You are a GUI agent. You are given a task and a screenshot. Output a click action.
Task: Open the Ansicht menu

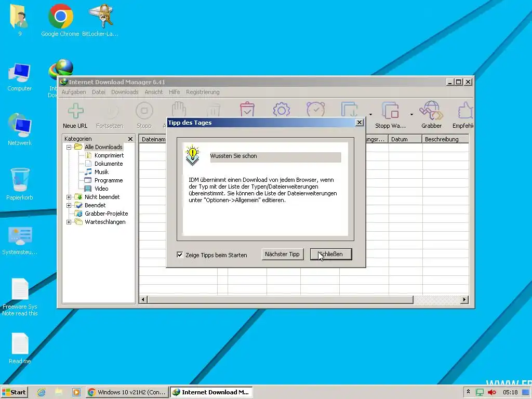click(x=153, y=92)
